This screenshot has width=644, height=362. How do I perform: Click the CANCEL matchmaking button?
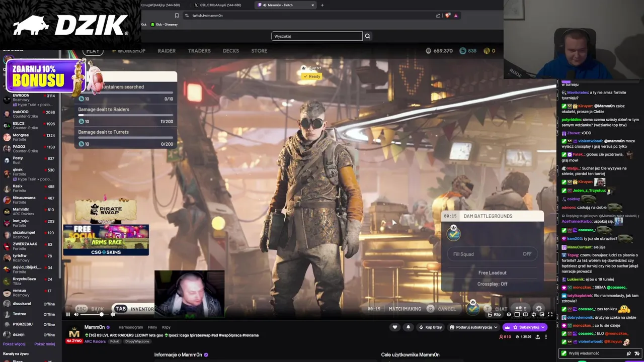pyautogui.click(x=442, y=309)
